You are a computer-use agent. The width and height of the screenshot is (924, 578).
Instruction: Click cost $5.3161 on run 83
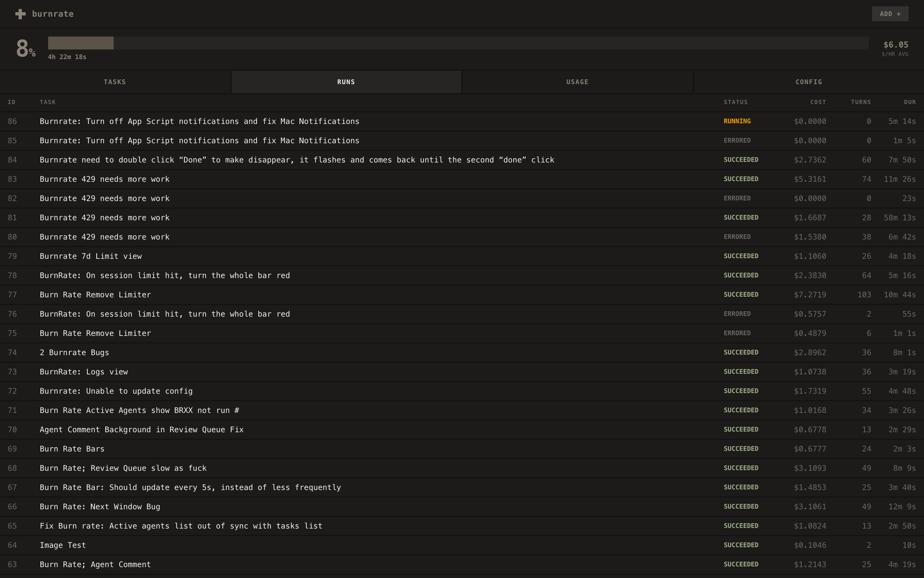click(810, 179)
